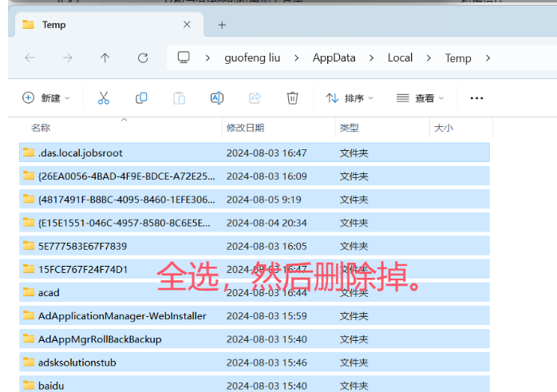Viewport: 557px width, 392px height.
Task: Navigate up one folder level
Action: tap(105, 57)
